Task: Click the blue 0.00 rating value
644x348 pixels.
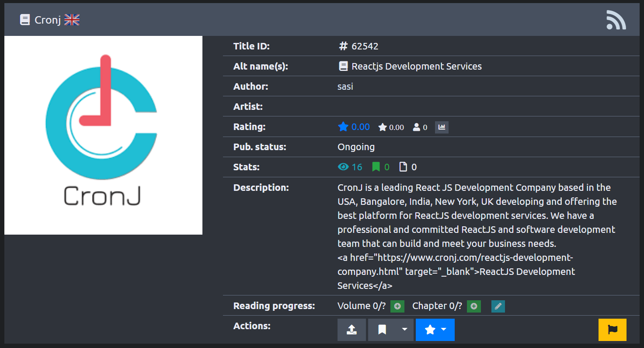Action: tap(361, 127)
